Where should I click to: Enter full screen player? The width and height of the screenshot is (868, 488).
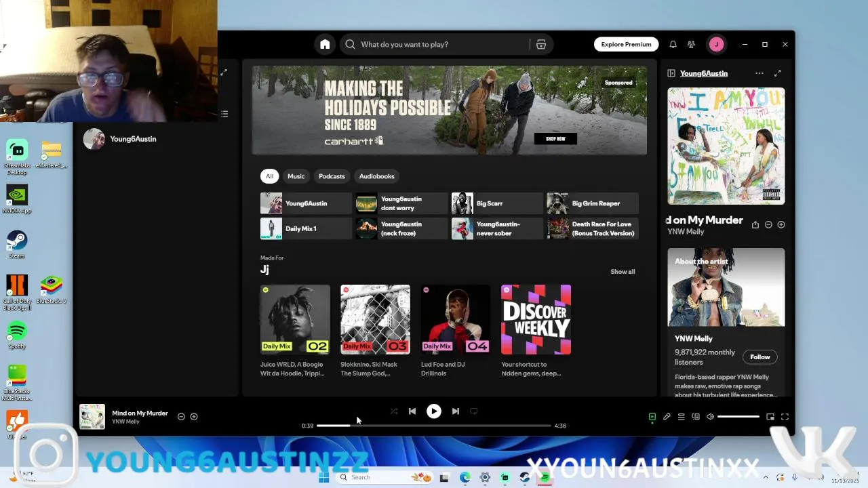tap(785, 417)
